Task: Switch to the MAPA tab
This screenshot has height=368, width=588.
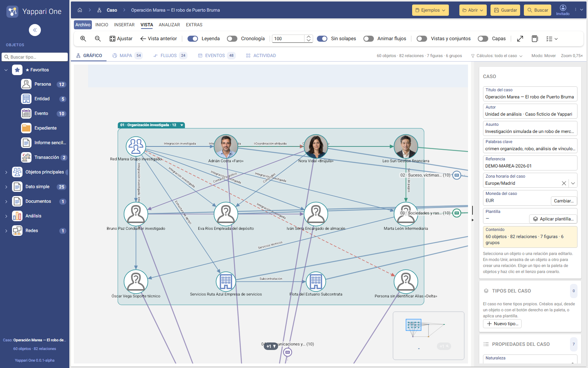Action: (127, 56)
